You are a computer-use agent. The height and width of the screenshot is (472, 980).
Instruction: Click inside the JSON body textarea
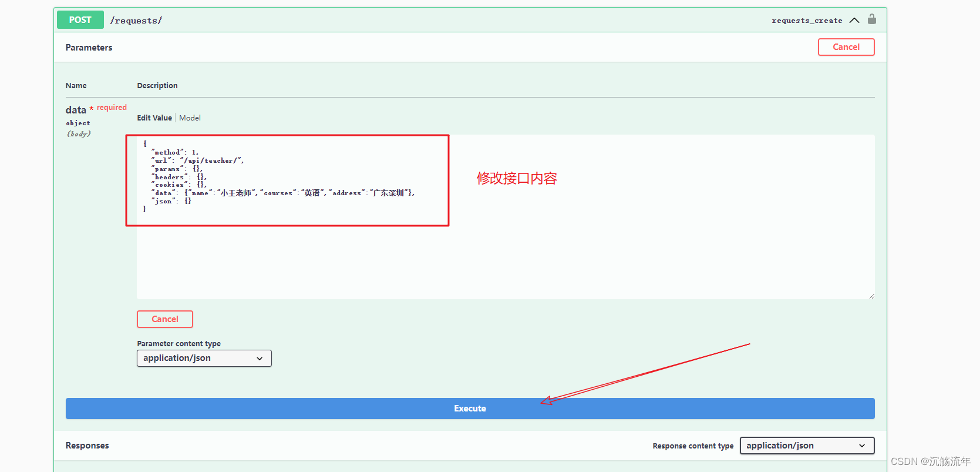pyautogui.click(x=506, y=217)
